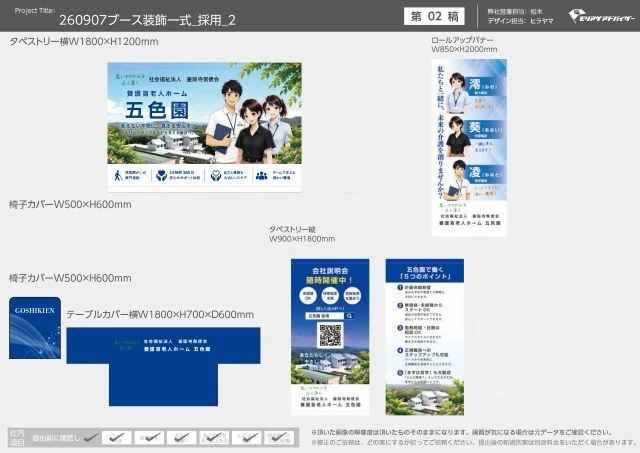Click the QR code on vertical tapestry
Image resolution: width=640 pixels, height=453 pixels.
point(330,335)
